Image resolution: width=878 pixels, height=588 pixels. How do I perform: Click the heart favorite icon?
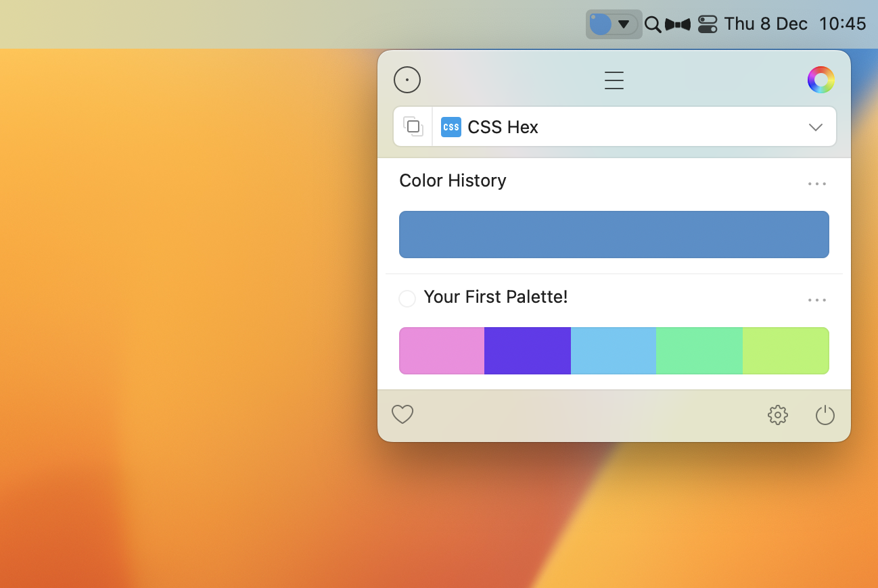pos(402,414)
